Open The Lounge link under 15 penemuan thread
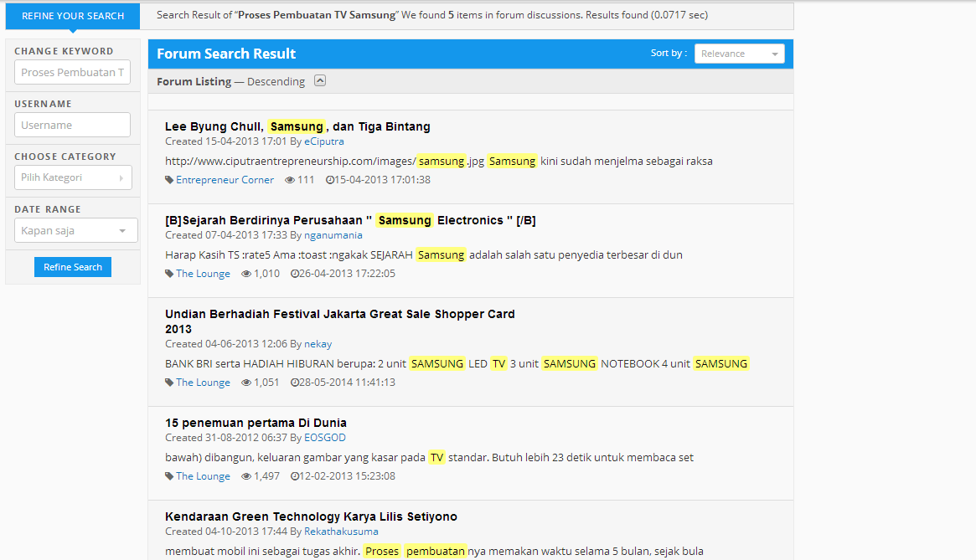The height and width of the screenshot is (560, 976). (x=203, y=476)
